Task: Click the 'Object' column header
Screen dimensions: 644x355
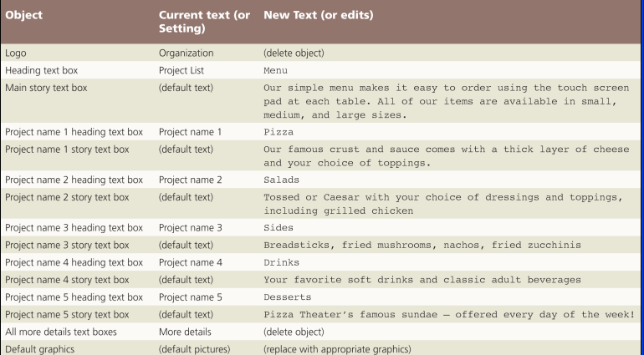Action: click(x=24, y=16)
